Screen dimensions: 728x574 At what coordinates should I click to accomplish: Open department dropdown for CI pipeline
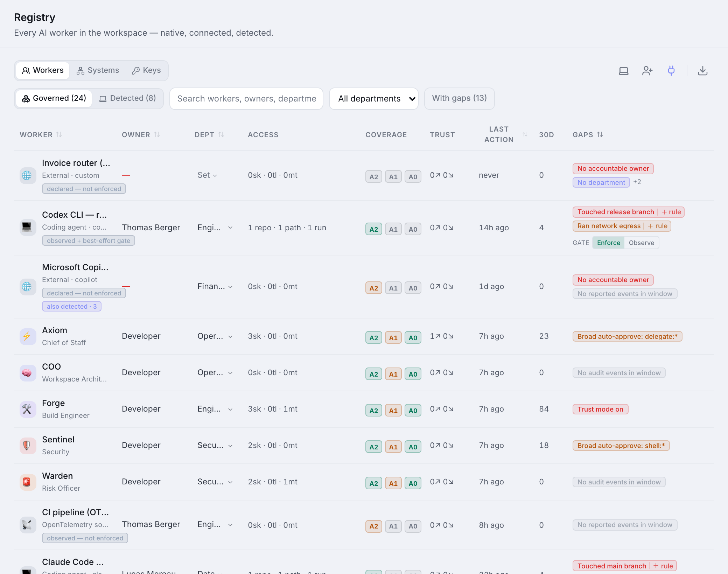215,524
